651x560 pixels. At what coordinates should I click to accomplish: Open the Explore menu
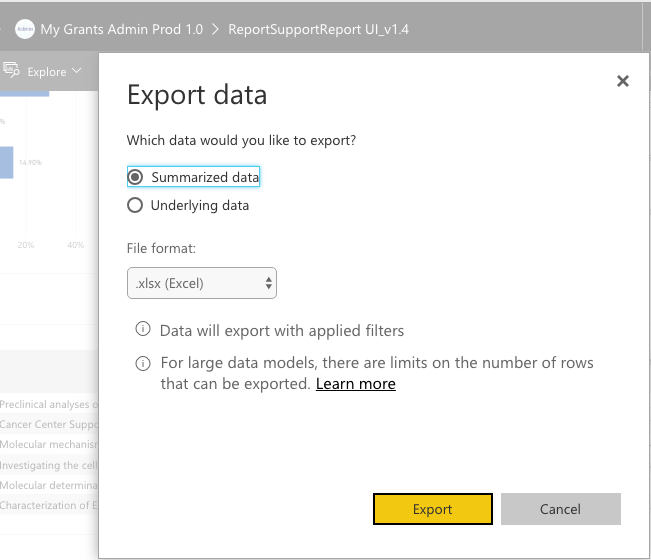tap(54, 72)
